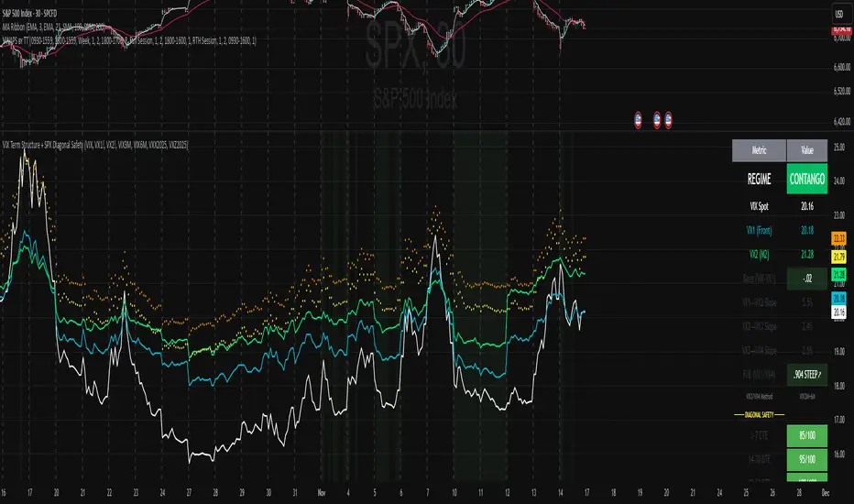The height and width of the screenshot is (504, 854).
Task: Click the DIAGONAL SAFETY section heading
Action: (760, 414)
